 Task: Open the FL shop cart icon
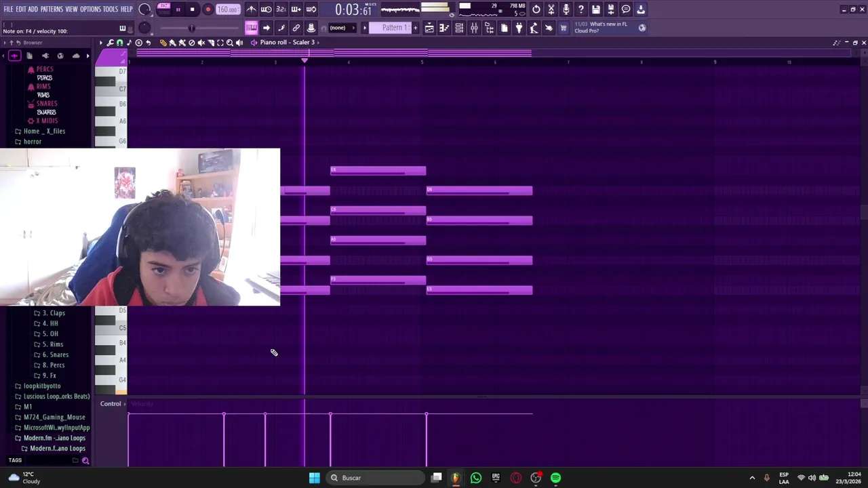click(x=563, y=28)
